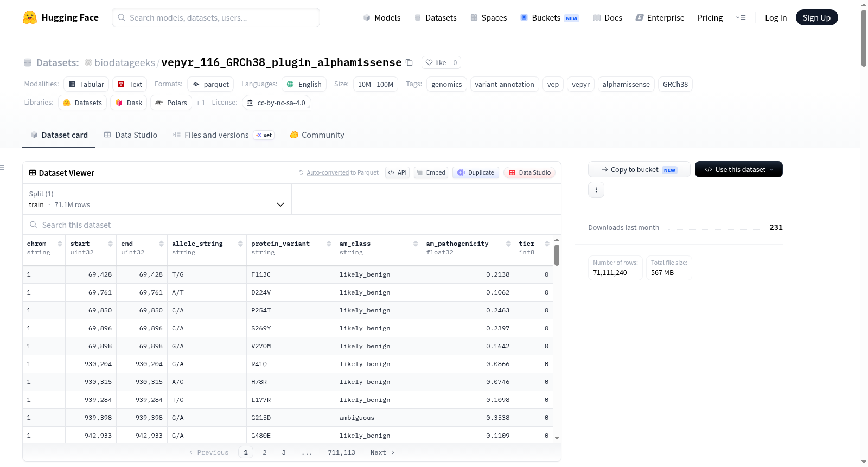
Task: Click the Sign Up button
Action: tap(816, 17)
